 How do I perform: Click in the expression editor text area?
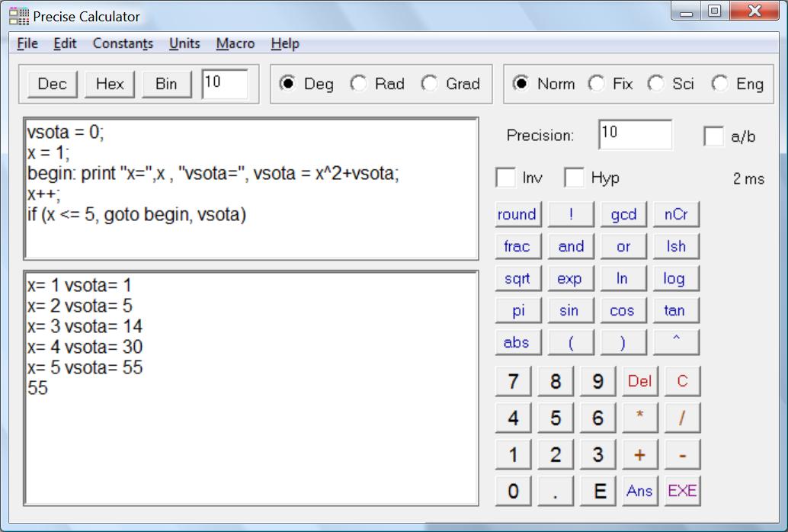[251, 229]
